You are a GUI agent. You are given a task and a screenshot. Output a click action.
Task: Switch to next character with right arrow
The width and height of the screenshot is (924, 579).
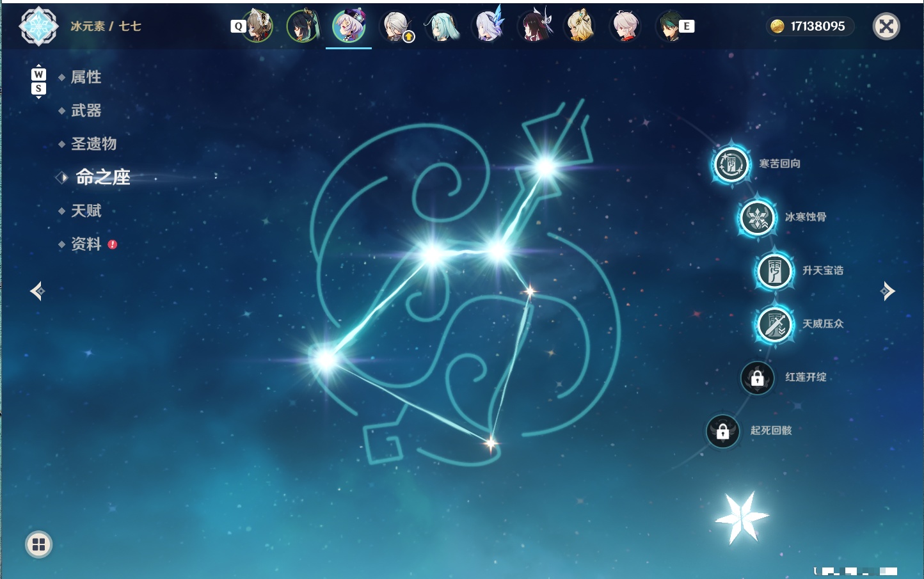point(888,291)
